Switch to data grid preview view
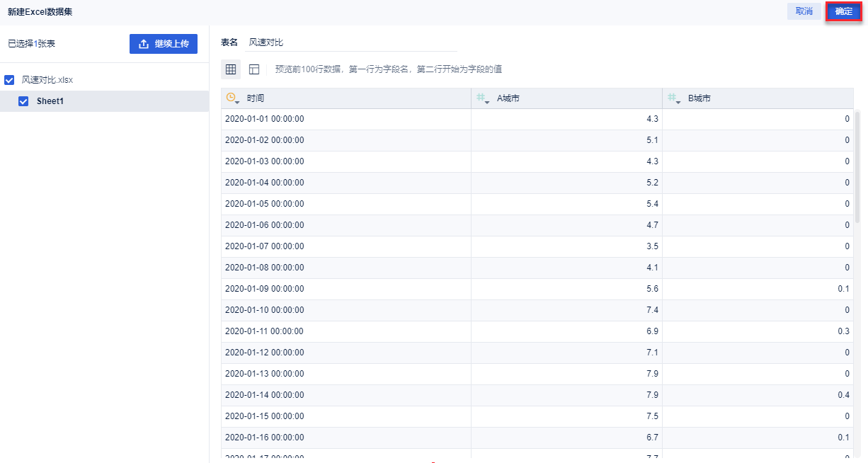 pyautogui.click(x=231, y=69)
